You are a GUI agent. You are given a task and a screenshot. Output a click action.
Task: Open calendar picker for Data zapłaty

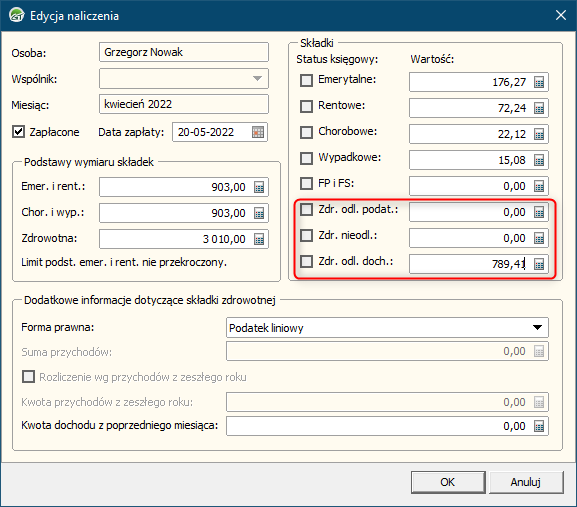point(258,132)
